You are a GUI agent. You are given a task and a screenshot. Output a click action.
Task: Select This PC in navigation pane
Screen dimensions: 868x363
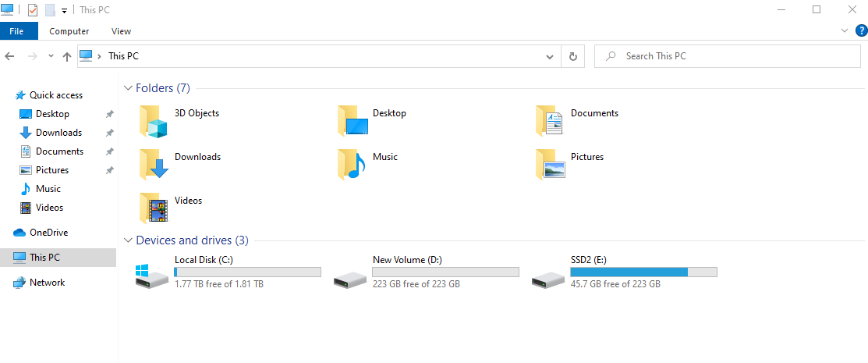[x=58, y=258]
